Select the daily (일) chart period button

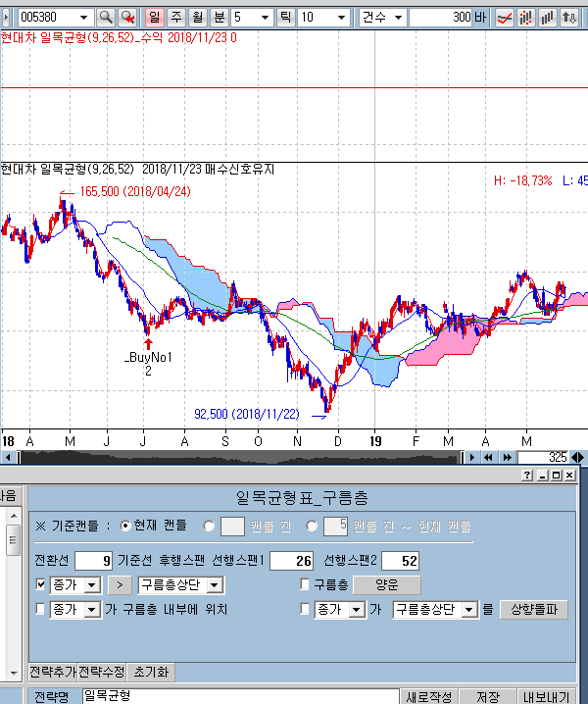pos(154,18)
